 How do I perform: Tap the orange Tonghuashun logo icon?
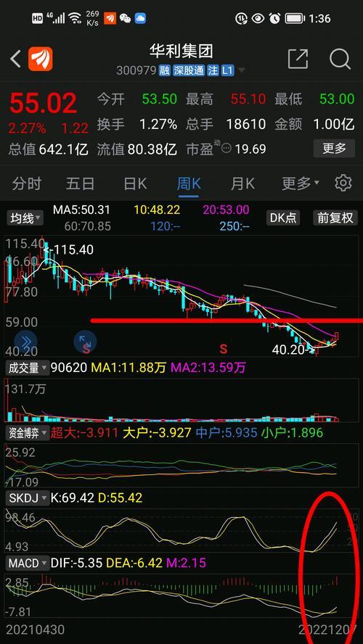[40, 59]
